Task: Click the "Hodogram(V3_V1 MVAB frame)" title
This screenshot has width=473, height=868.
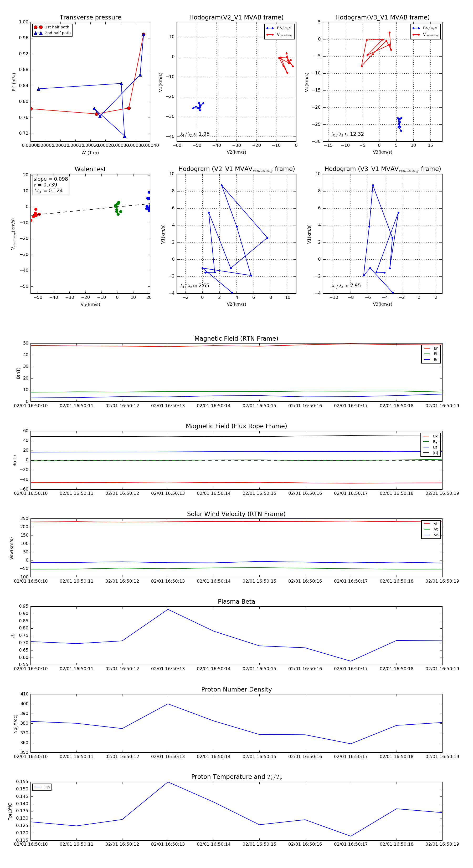Action: coord(382,18)
